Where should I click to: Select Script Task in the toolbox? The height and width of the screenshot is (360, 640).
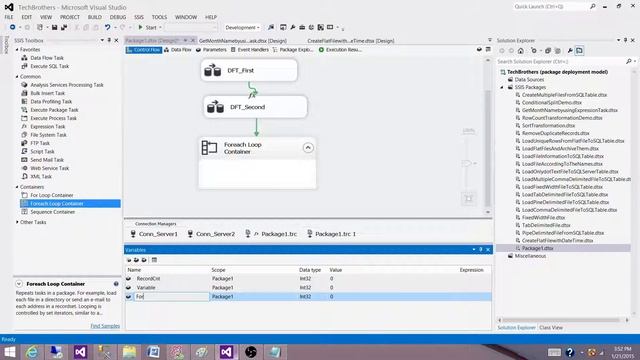coord(42,151)
